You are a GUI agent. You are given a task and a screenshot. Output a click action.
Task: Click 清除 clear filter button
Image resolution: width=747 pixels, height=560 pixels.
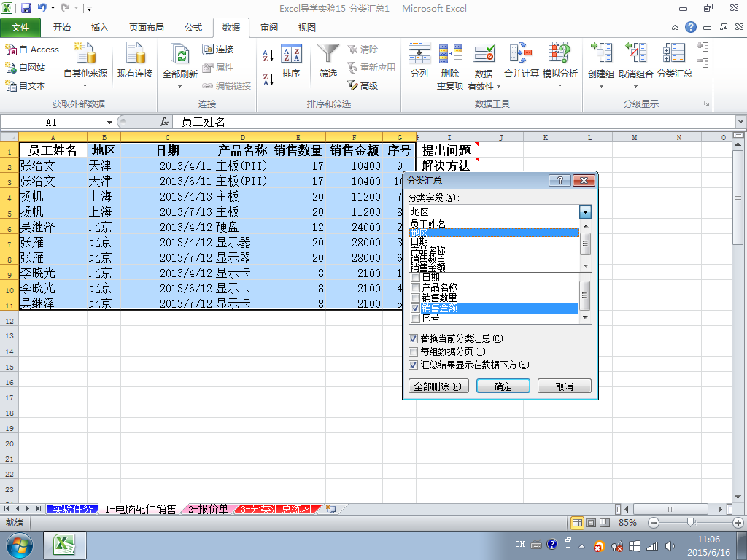363,50
